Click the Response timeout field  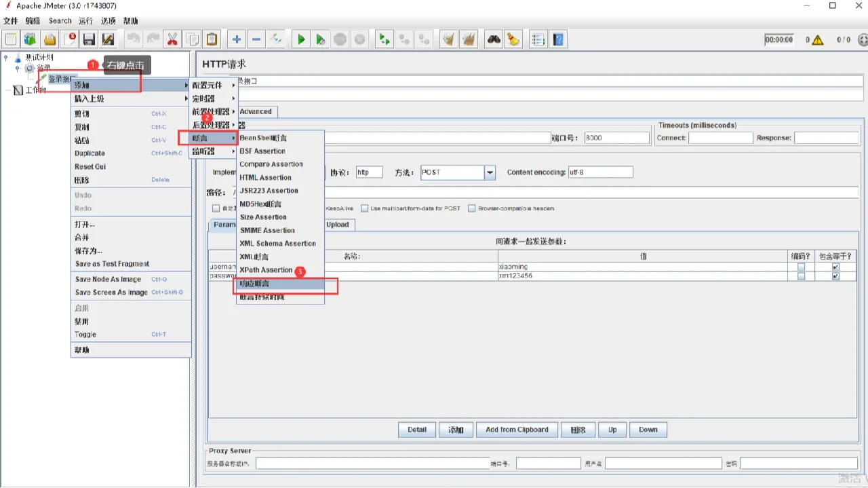827,138
